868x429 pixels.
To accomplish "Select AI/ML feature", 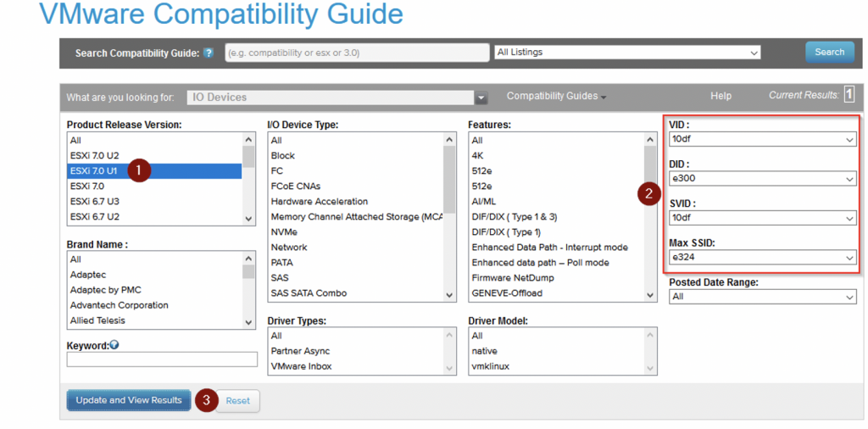I will pos(556,202).
